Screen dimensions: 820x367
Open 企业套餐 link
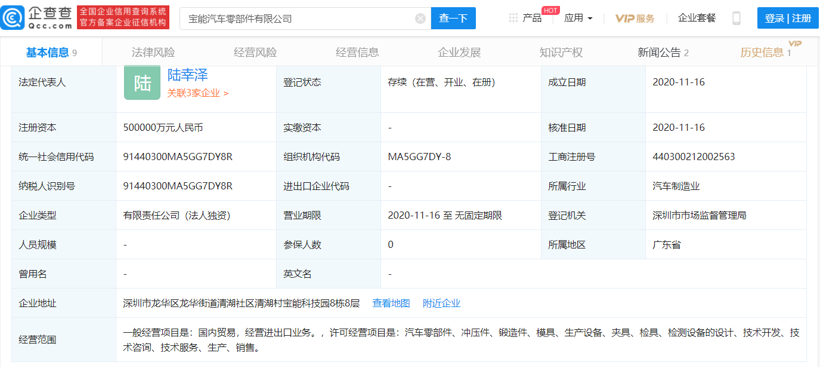[697, 18]
